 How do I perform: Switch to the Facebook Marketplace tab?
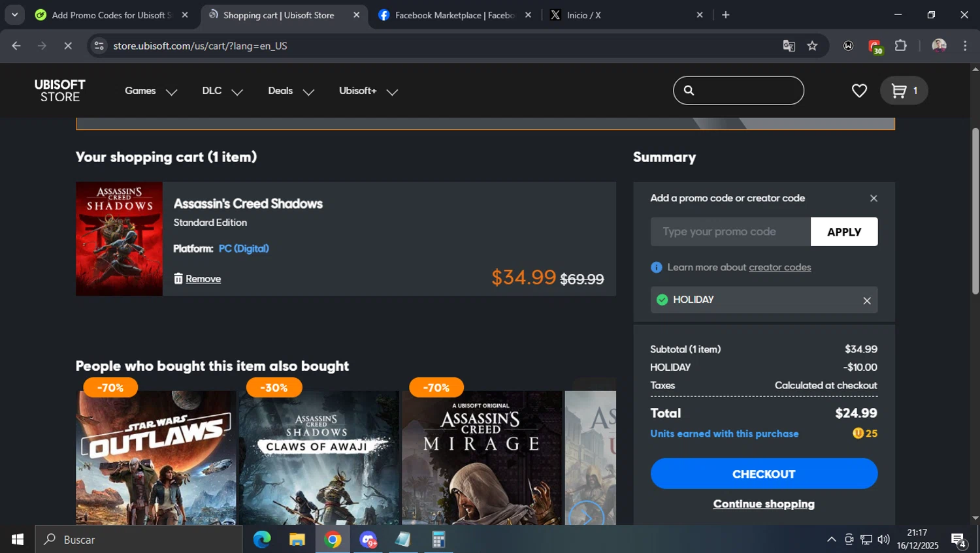pos(455,14)
